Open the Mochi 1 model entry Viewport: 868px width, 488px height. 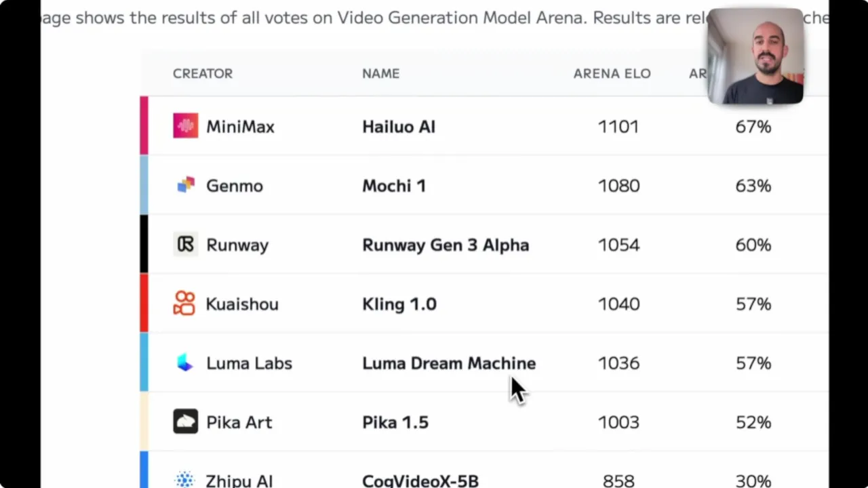tap(393, 186)
